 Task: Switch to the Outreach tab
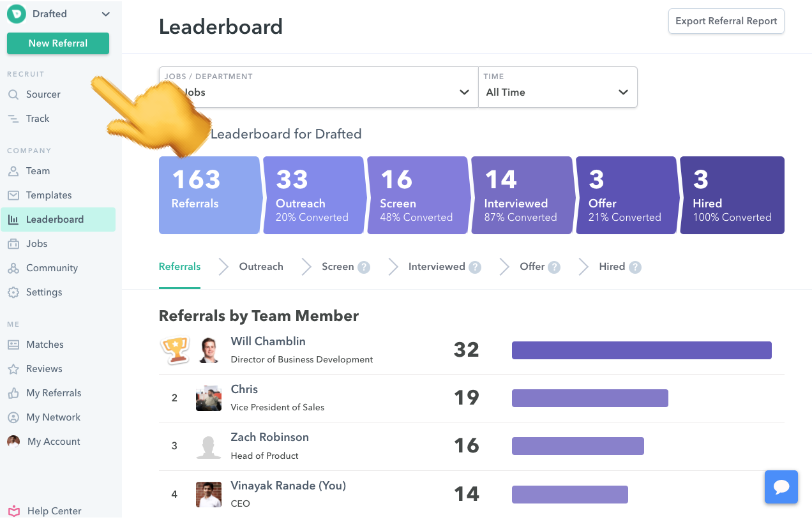[x=261, y=267]
